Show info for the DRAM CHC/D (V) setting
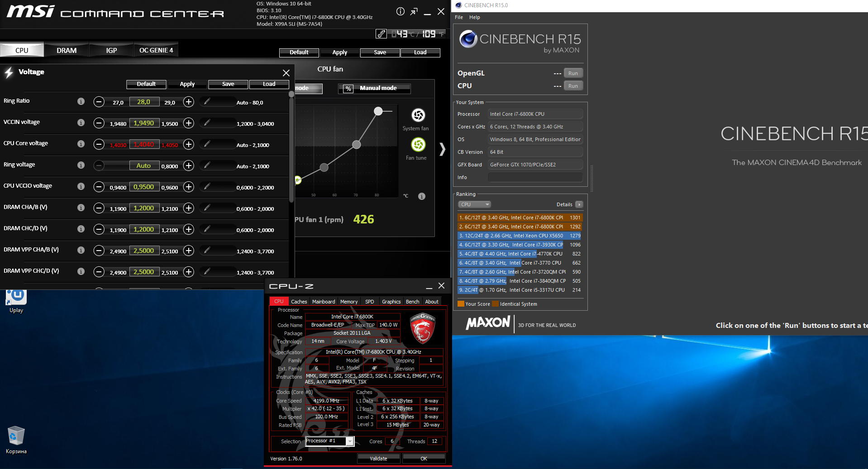868x469 pixels. (81, 229)
